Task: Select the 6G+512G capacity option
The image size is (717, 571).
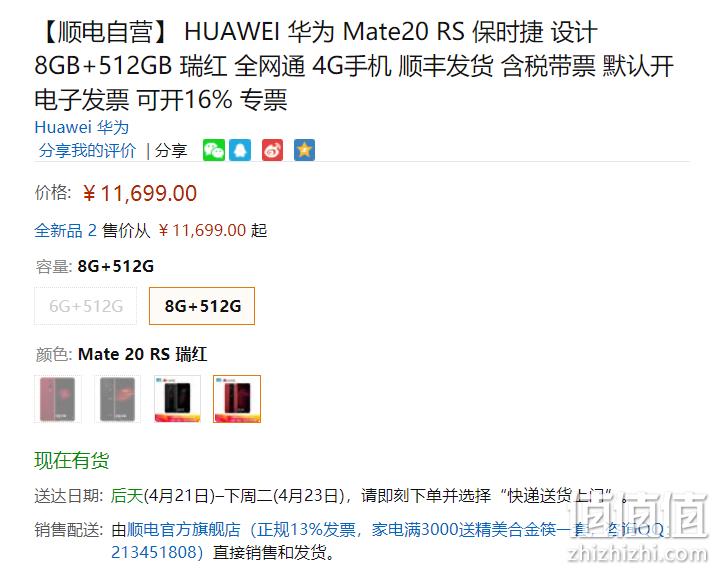Action: coord(86,306)
